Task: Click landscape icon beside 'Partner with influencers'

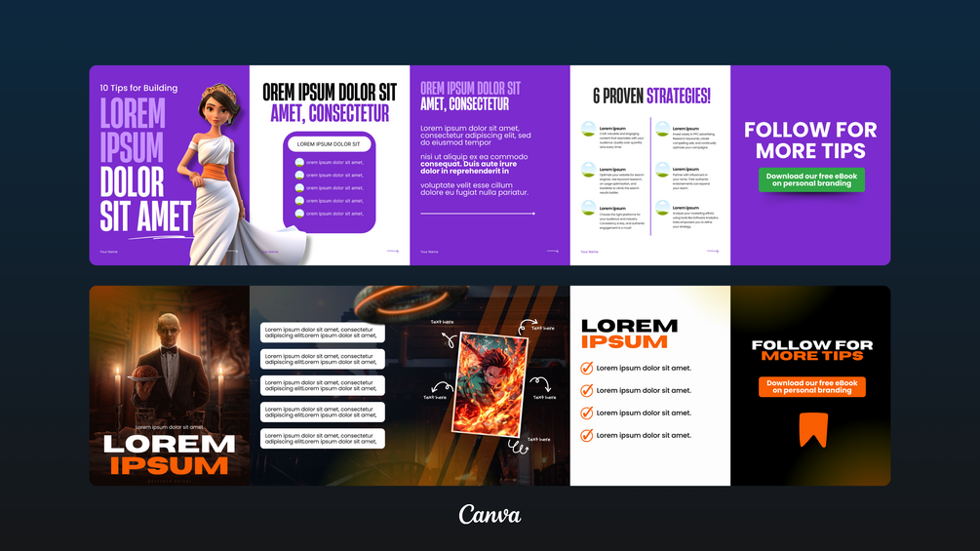Action: point(662,170)
